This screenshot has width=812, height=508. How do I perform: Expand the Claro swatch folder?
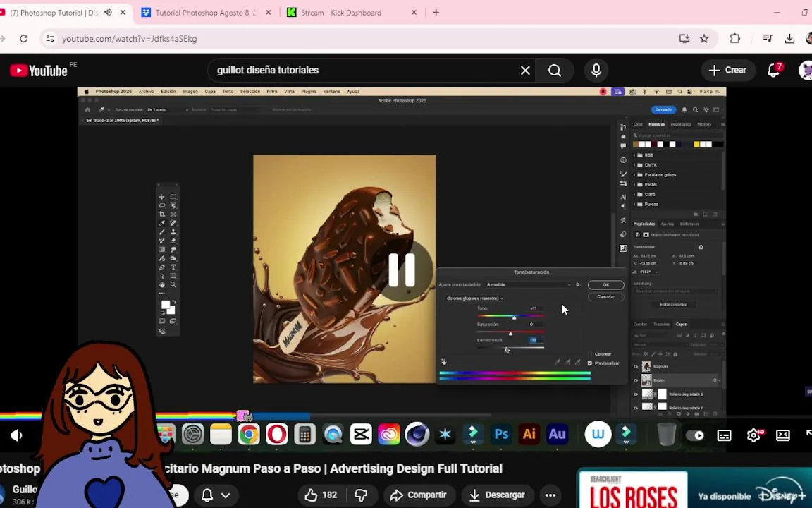pyautogui.click(x=634, y=195)
